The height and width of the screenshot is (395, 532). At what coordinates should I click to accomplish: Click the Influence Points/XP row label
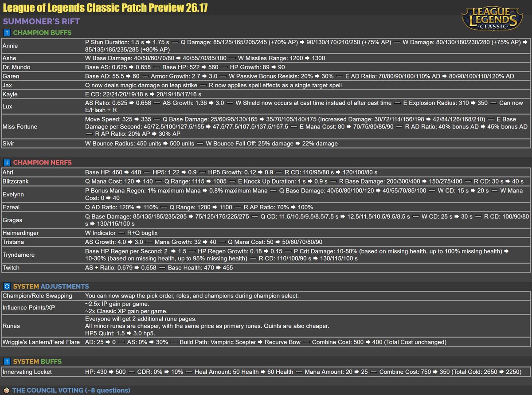(x=30, y=307)
